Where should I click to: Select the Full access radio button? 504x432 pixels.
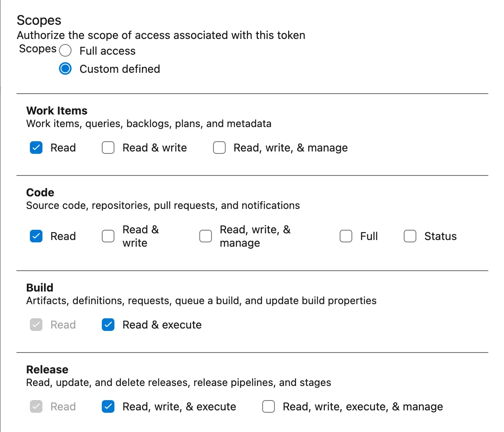65,50
